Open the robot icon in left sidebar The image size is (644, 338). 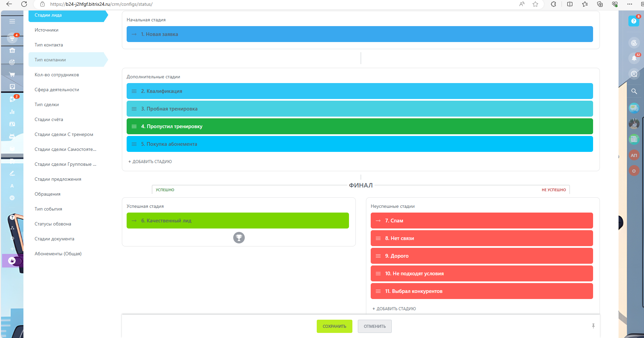point(12,136)
